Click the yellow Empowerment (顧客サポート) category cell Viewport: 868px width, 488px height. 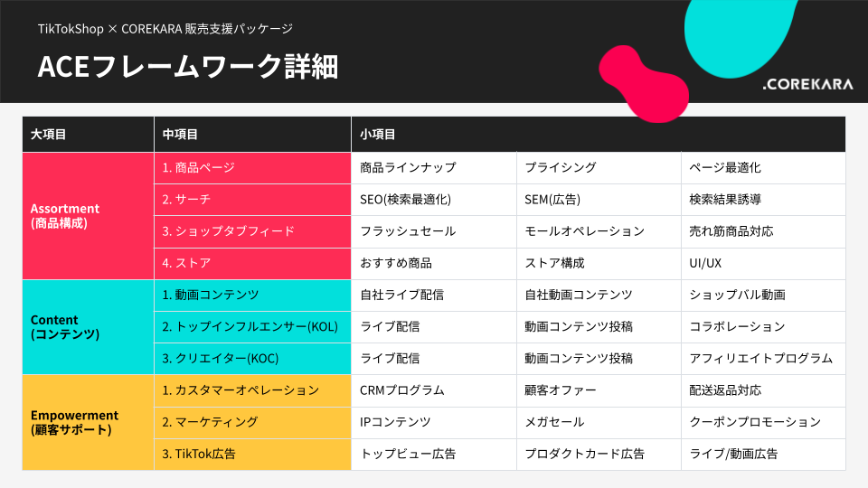pos(88,422)
